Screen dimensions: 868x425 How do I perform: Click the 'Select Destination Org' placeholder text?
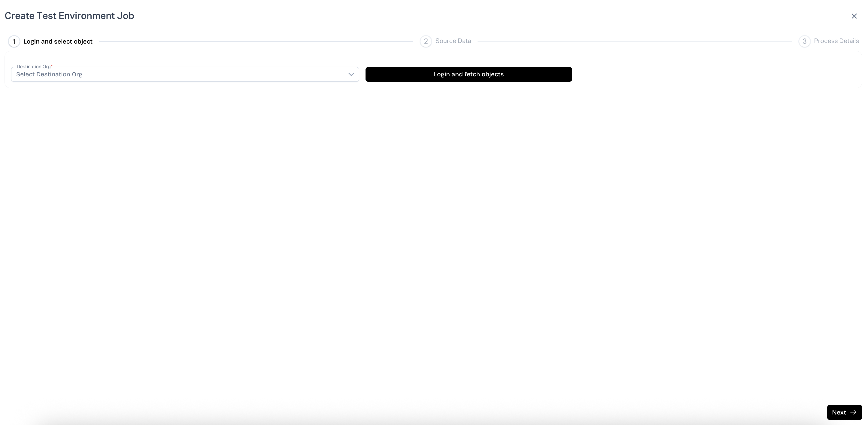[x=49, y=74]
